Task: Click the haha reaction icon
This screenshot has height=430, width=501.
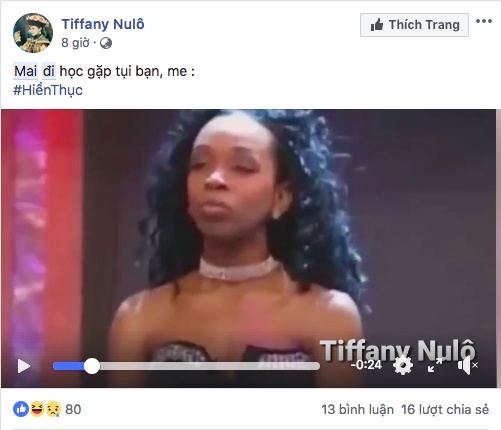Action: [37, 409]
